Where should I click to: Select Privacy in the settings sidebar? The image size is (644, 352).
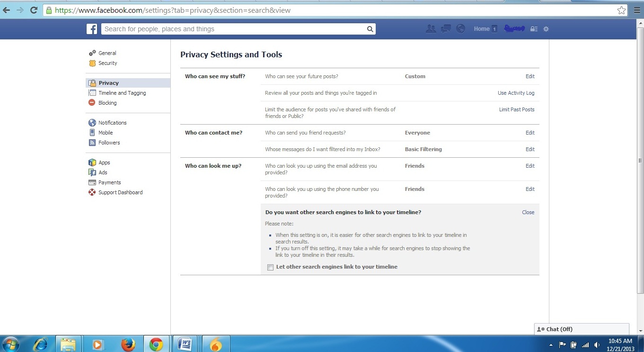[x=108, y=82]
